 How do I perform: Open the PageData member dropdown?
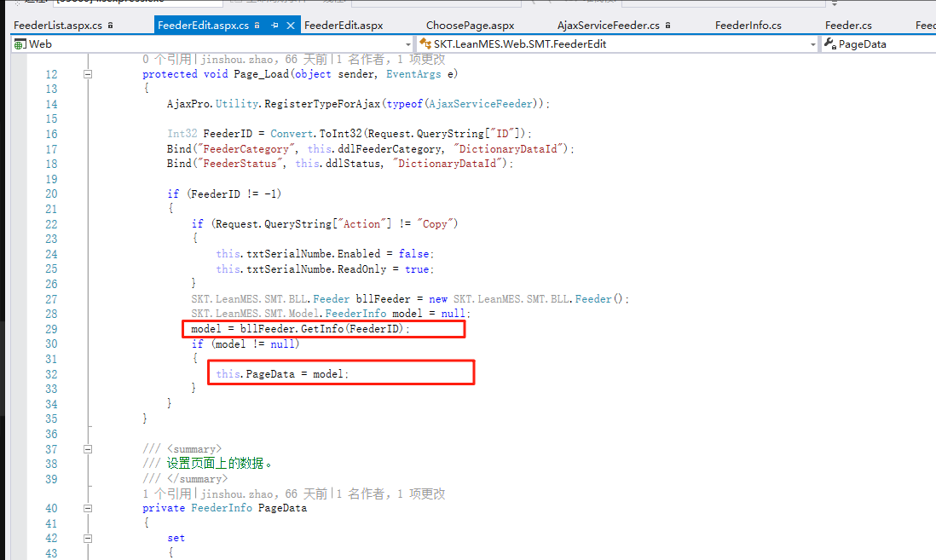879,44
